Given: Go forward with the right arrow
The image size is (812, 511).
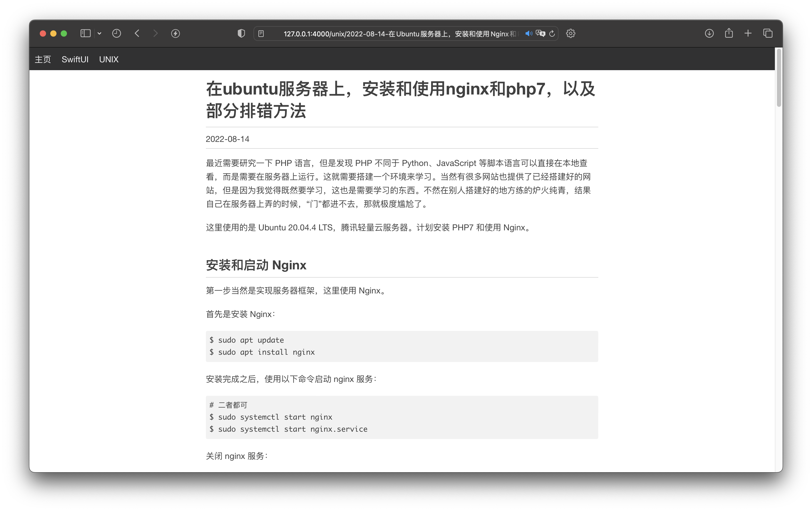Looking at the screenshot, I should (155, 34).
